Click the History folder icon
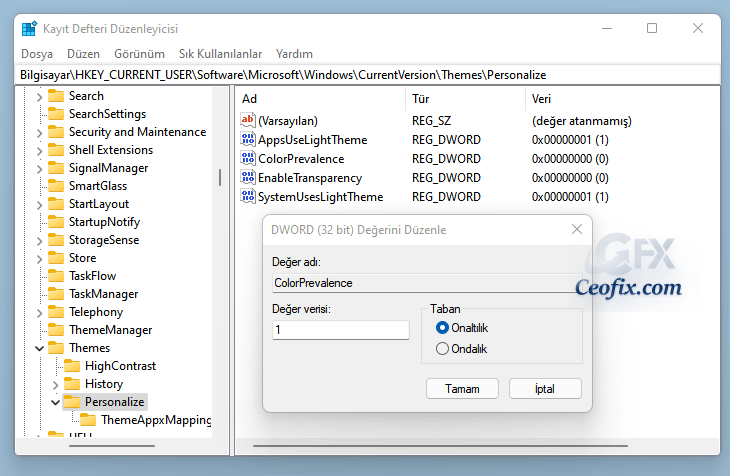Viewport: 730px width, 476px height. tap(72, 384)
